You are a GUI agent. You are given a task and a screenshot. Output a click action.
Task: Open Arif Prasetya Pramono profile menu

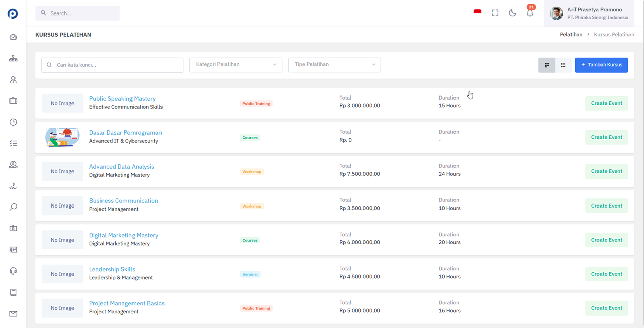click(x=589, y=13)
